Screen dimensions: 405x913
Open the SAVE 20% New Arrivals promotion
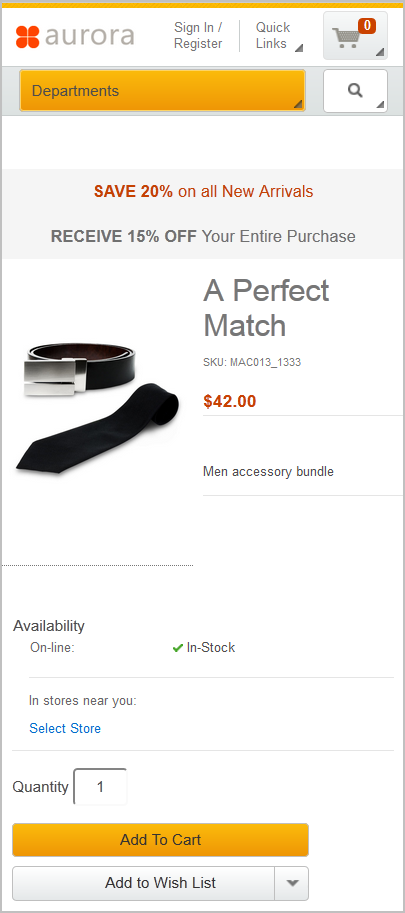[x=203, y=192]
